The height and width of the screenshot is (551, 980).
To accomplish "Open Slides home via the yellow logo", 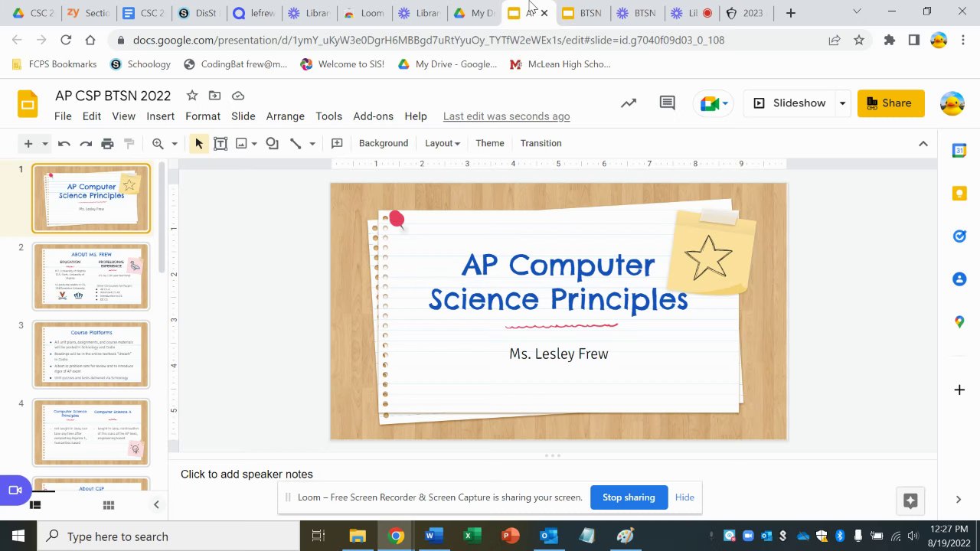I will pyautogui.click(x=28, y=104).
